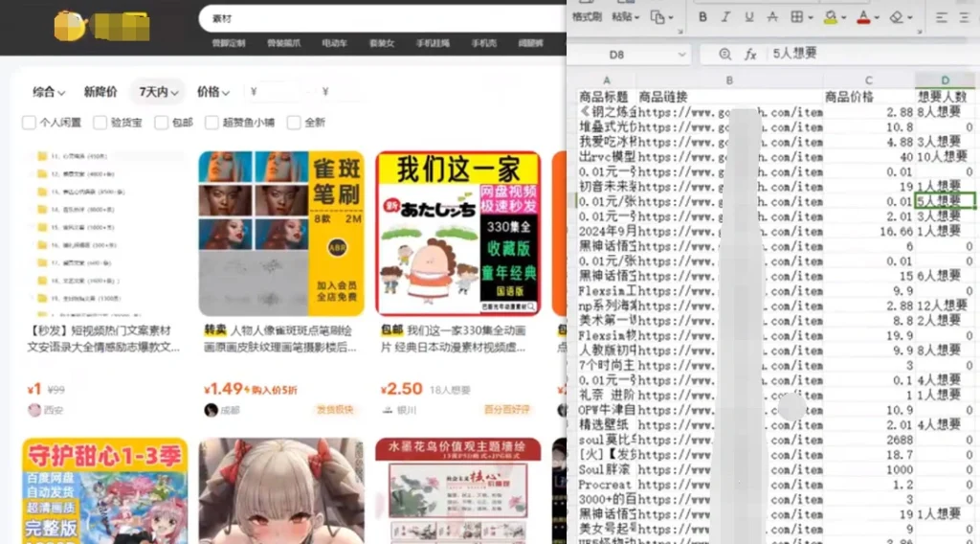Apply the yellow fill color

coord(830,17)
